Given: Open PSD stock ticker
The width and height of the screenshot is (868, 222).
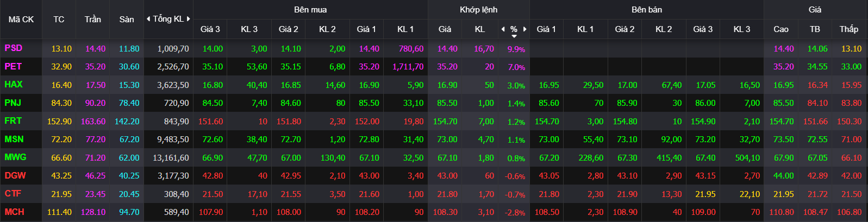Looking at the screenshot, I should click(x=14, y=48).
